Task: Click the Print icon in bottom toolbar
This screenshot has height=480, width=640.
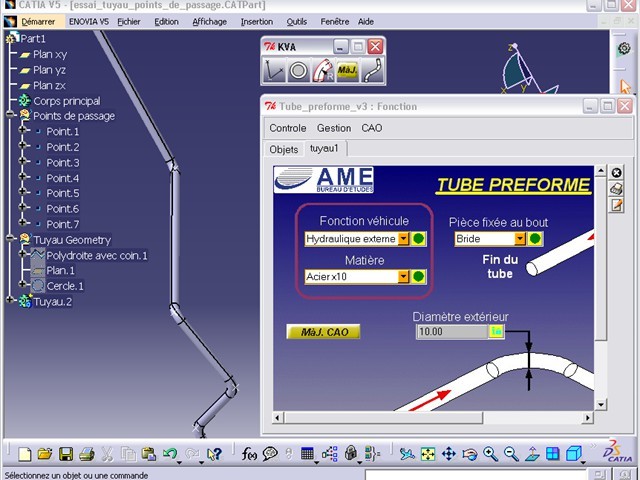Action: (87, 454)
